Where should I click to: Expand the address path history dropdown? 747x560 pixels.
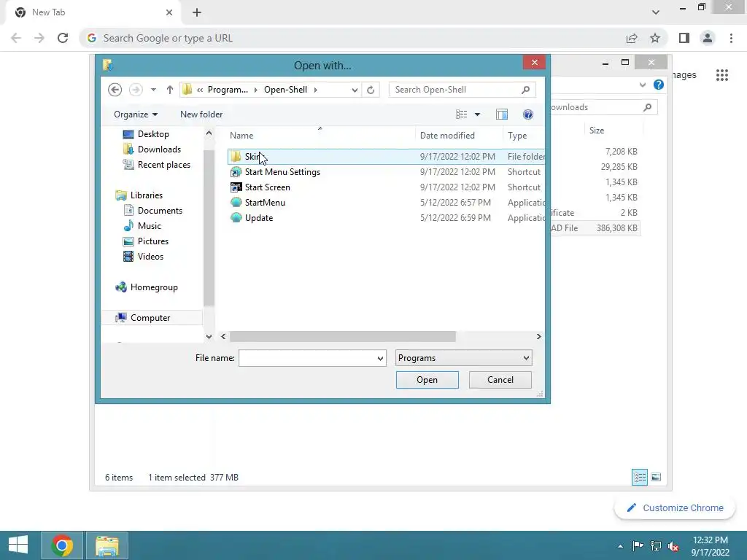tap(355, 90)
